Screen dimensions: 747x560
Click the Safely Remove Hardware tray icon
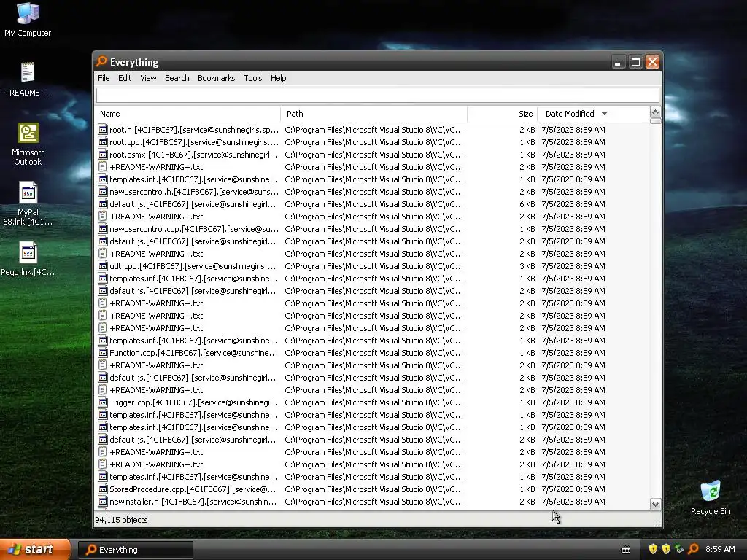click(x=679, y=549)
